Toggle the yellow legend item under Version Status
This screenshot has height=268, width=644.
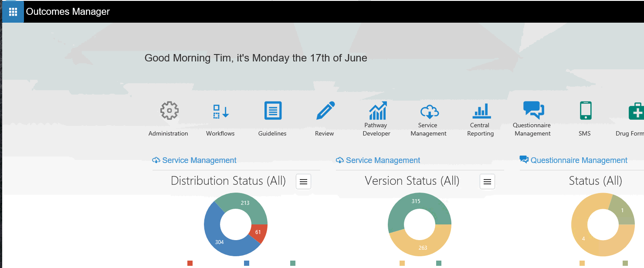tap(402, 263)
